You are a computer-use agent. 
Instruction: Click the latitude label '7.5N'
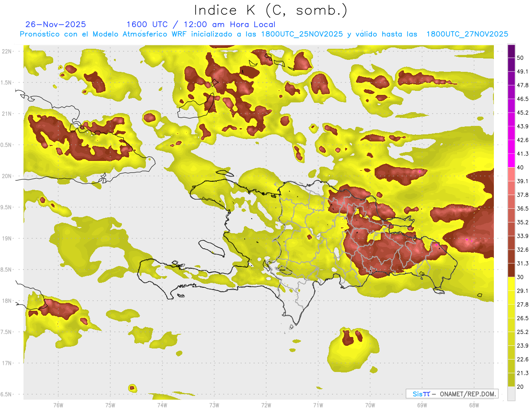point(7,332)
